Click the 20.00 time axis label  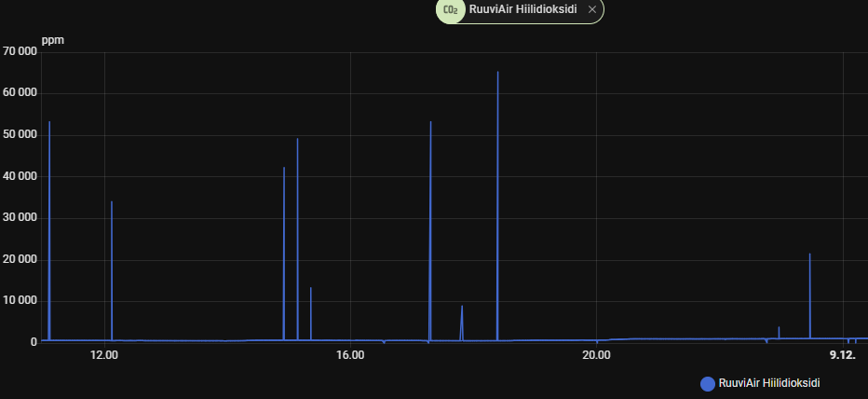(596, 355)
